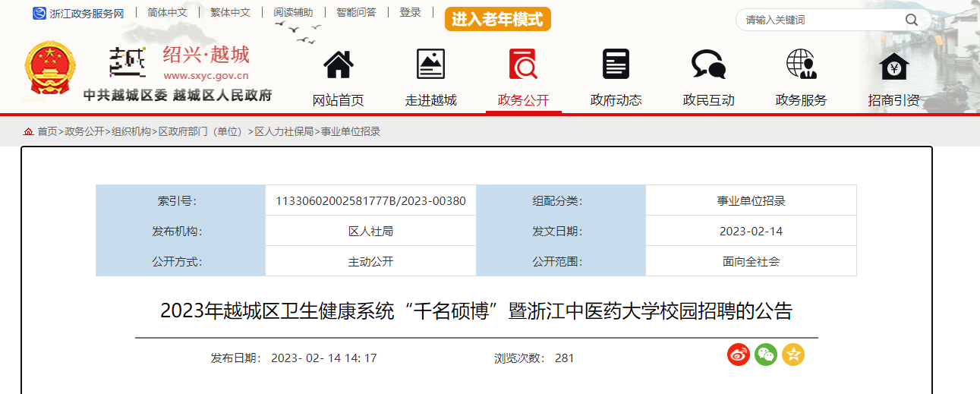Click the 政府动态 news document icon
980x394 pixels.
[x=616, y=65]
